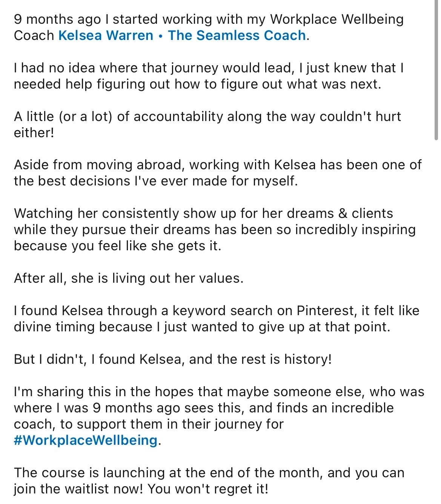Click the "I'm sharing this in the hopes" paragraph
Viewport: 441px width, 504px height.
click(219, 416)
